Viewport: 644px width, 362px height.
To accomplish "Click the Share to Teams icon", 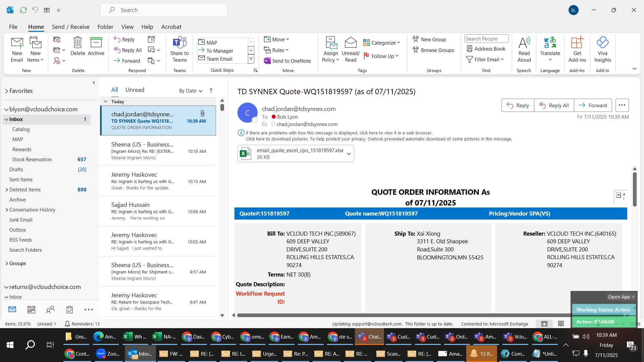I will click(179, 50).
